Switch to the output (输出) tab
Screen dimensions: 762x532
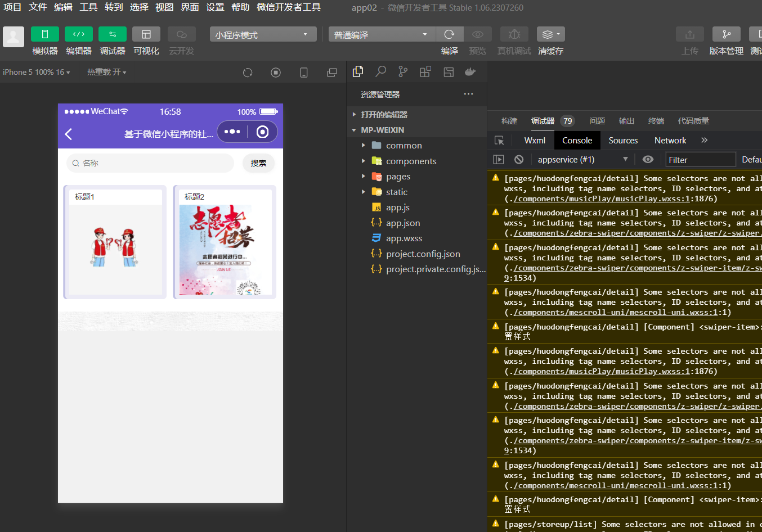[x=626, y=121]
